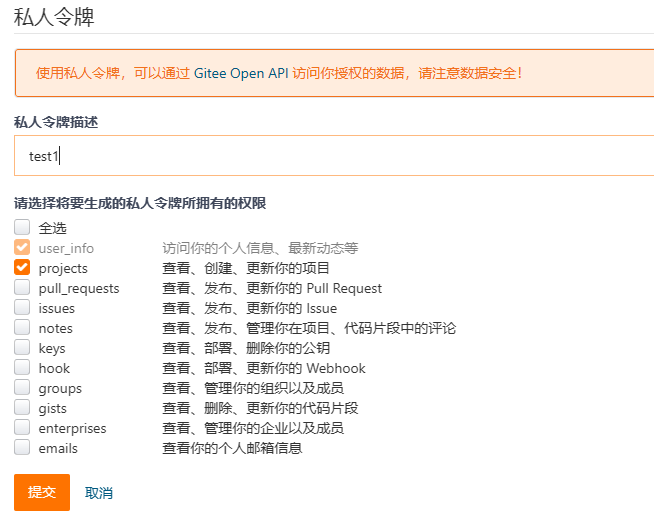Enable the pull_requests permission checkbox
The height and width of the screenshot is (529, 654).
[22, 288]
